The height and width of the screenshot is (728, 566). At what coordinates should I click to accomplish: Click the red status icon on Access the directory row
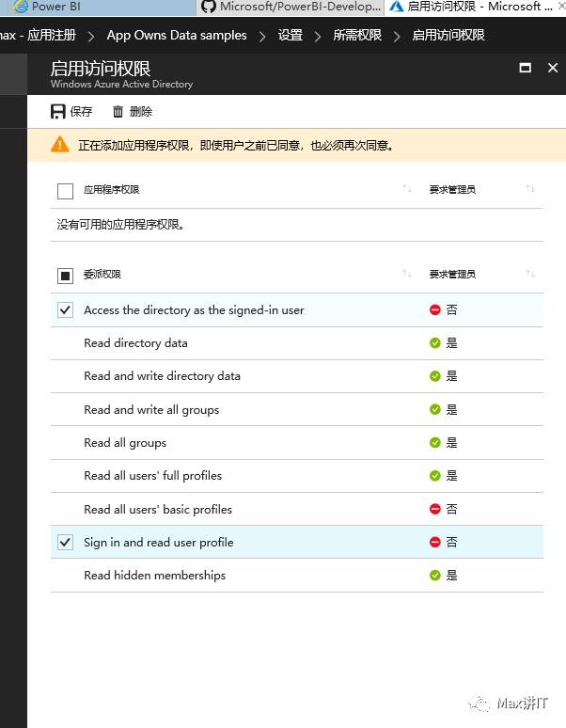434,309
